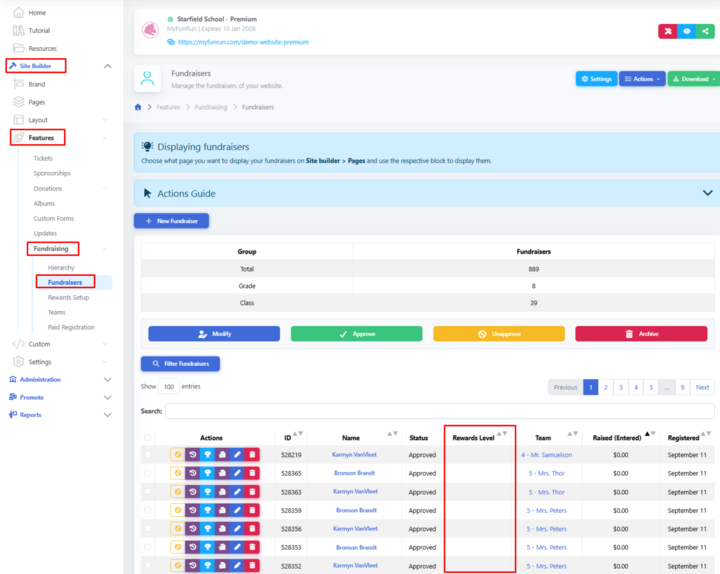Click the green share icon button
The height and width of the screenshot is (574, 720).
point(706,31)
